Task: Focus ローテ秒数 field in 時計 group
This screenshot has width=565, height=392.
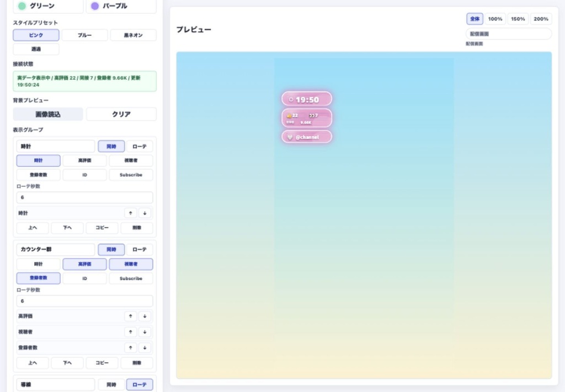Action: pyautogui.click(x=84, y=197)
